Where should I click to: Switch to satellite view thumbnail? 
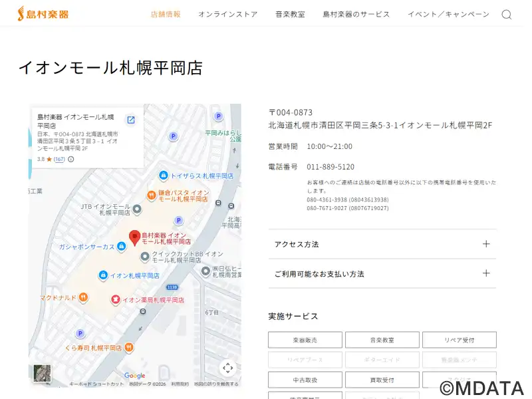click(42, 373)
